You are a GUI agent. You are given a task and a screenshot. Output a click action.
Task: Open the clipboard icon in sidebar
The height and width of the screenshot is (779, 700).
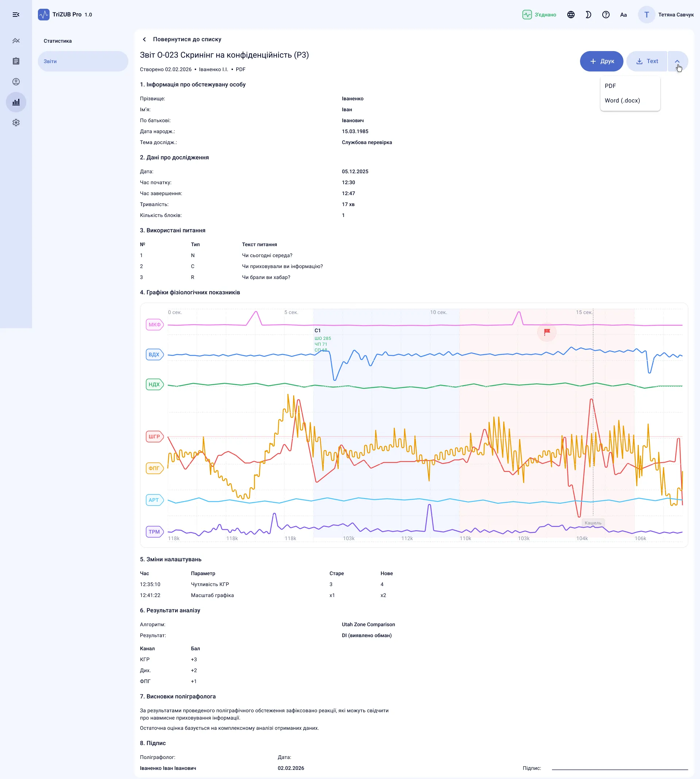coord(16,61)
